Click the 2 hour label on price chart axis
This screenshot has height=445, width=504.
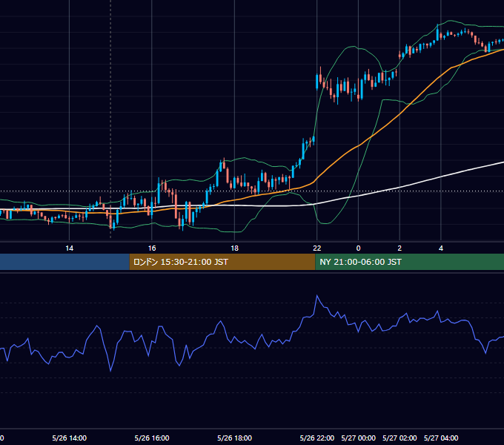click(x=399, y=248)
